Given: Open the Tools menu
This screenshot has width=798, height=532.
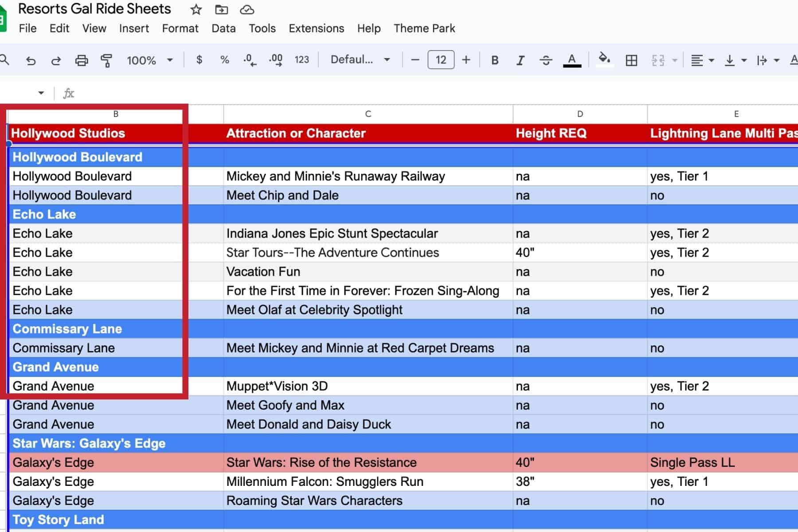Looking at the screenshot, I should click(262, 28).
